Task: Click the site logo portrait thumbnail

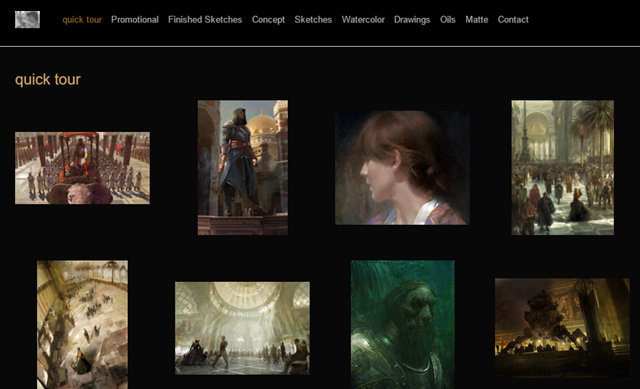Action: pos(27,20)
